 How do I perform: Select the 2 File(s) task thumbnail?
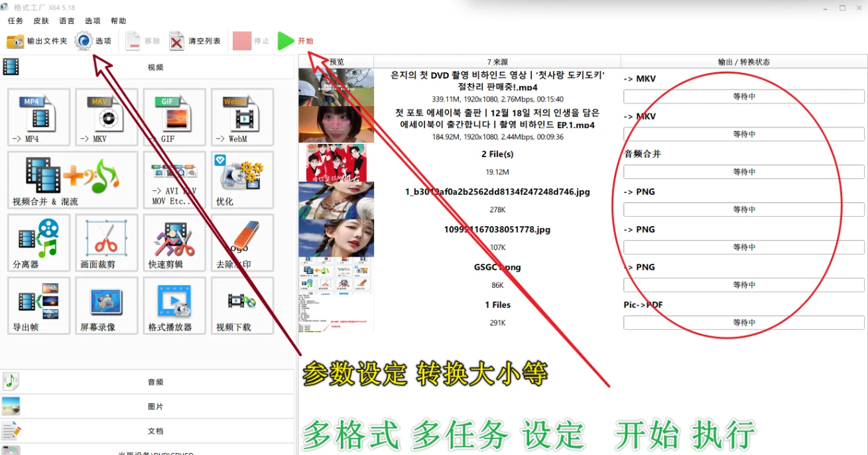336,162
